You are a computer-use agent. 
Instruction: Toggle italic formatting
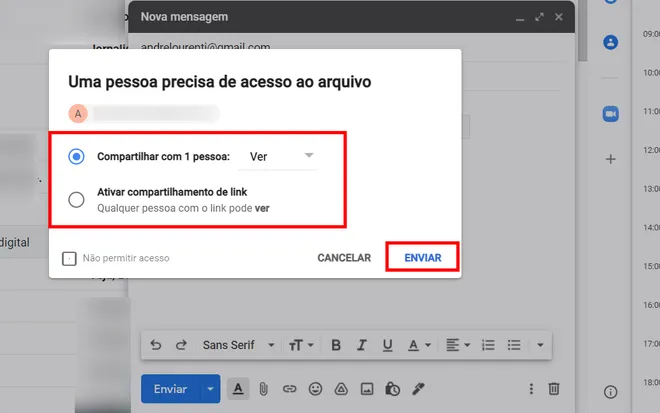[361, 345]
